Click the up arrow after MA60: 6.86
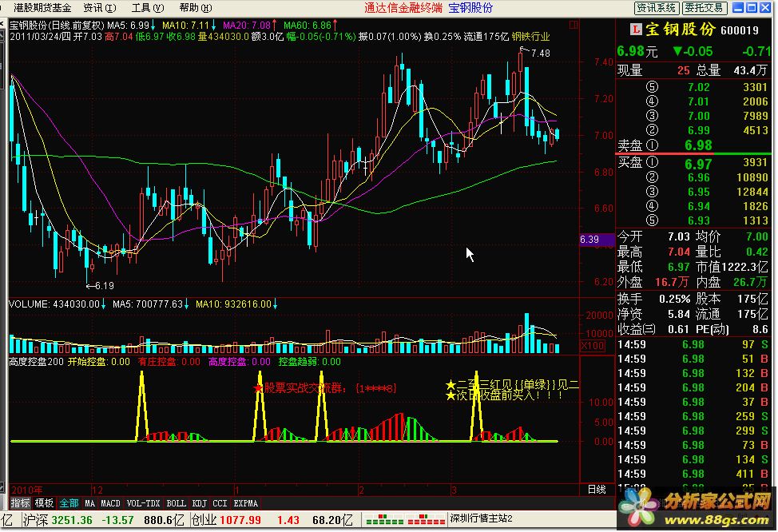778x532 pixels. click(335, 25)
